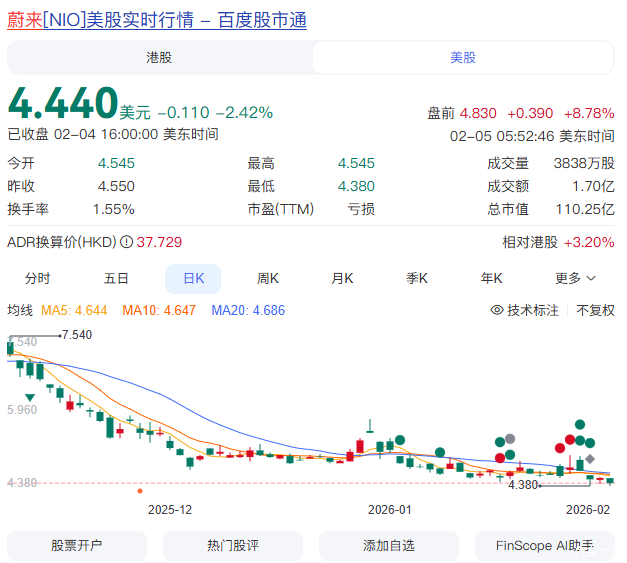627x563 pixels.
Task: Show the 分时 intraday chart
Action: (x=38, y=278)
